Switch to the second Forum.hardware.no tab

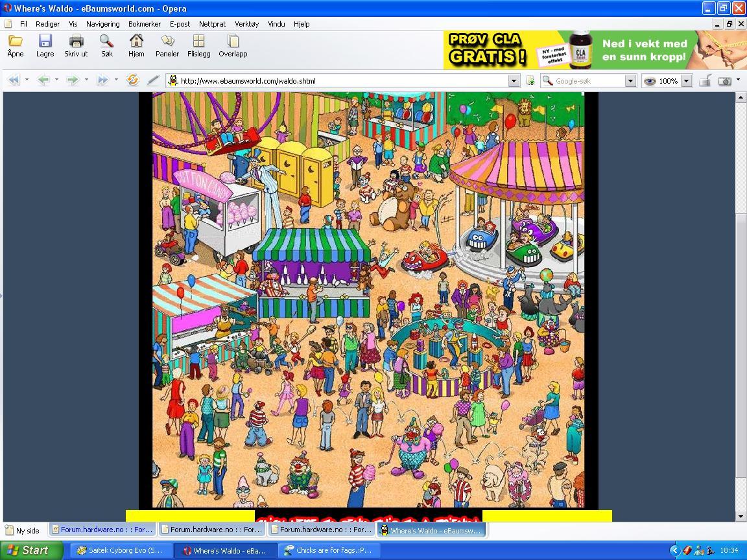point(212,530)
